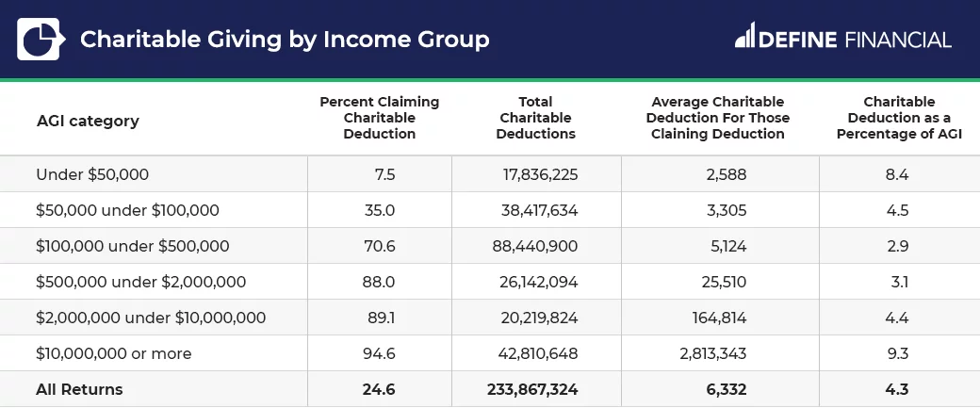Select the $2,000,000 under $10,000,000 row label
Screen dimensions: 980x408
point(151,318)
